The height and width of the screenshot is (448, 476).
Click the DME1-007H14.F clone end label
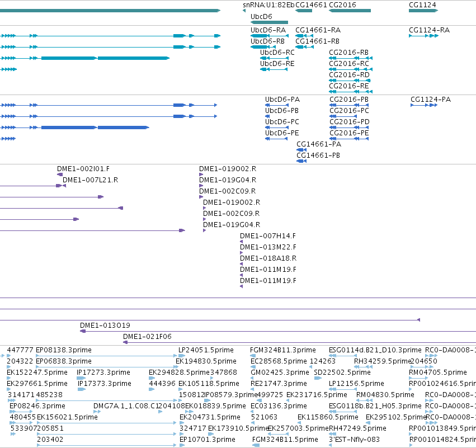coord(268,236)
